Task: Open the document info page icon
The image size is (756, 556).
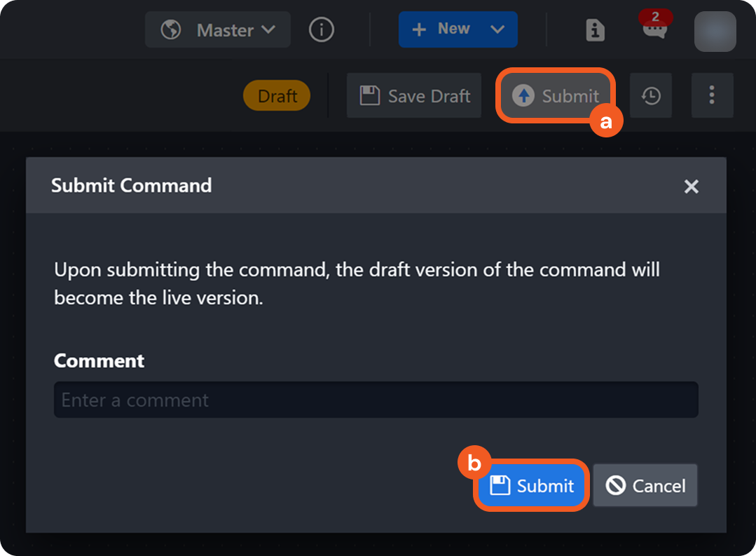Action: click(595, 30)
